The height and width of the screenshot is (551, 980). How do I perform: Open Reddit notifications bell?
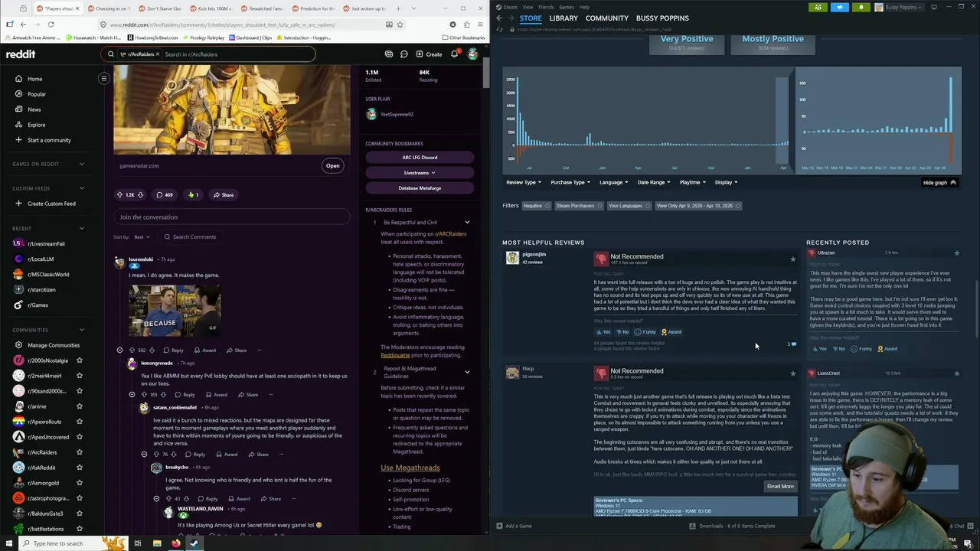(454, 54)
